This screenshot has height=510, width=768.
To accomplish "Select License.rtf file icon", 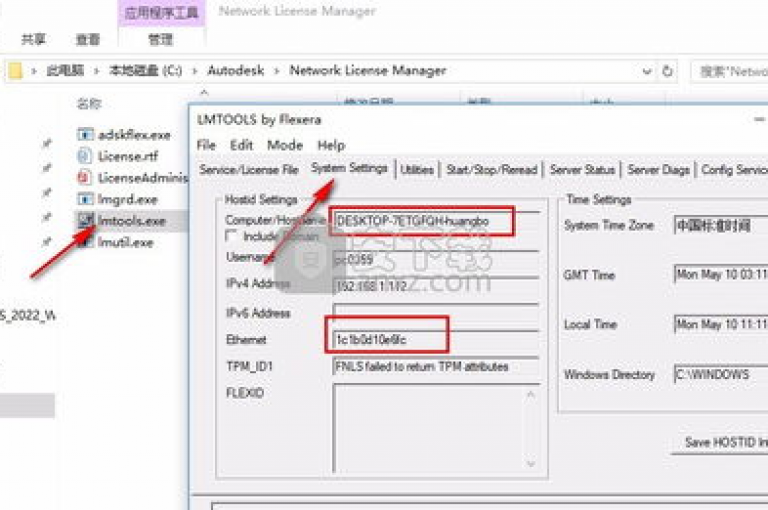I will [x=85, y=156].
